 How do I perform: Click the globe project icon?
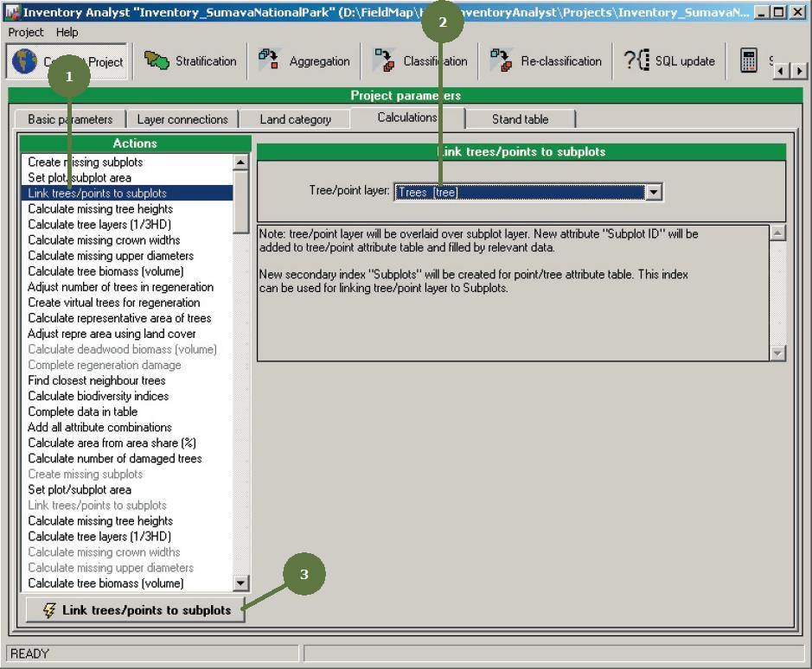[x=26, y=61]
